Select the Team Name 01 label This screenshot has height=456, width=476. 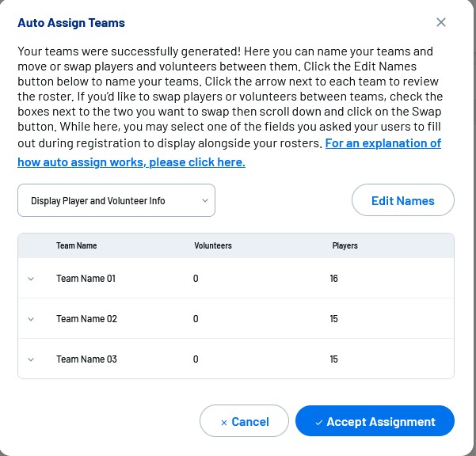(86, 279)
